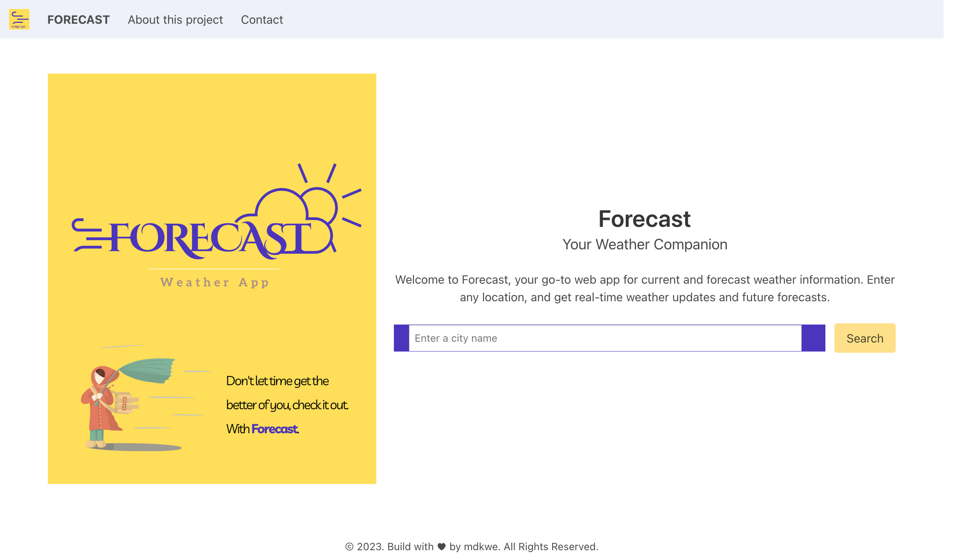This screenshot has width=953, height=560.
Task: Focus the Enter a city name field
Action: click(x=605, y=338)
